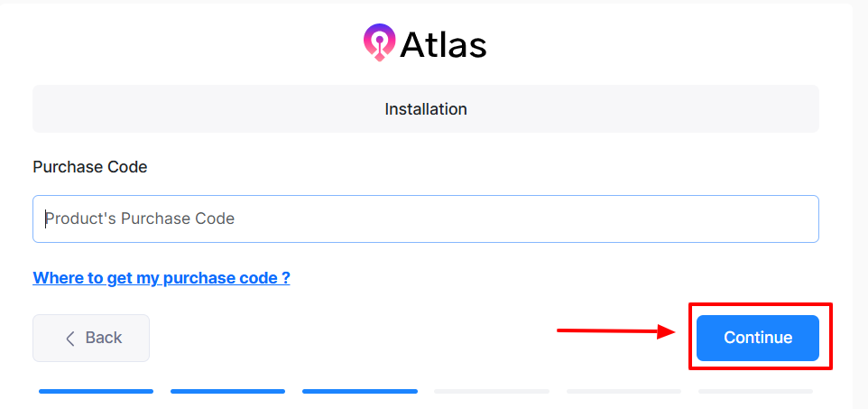This screenshot has height=409, width=868.
Task: Click the fifth gray progress step bar
Action: 623,391
